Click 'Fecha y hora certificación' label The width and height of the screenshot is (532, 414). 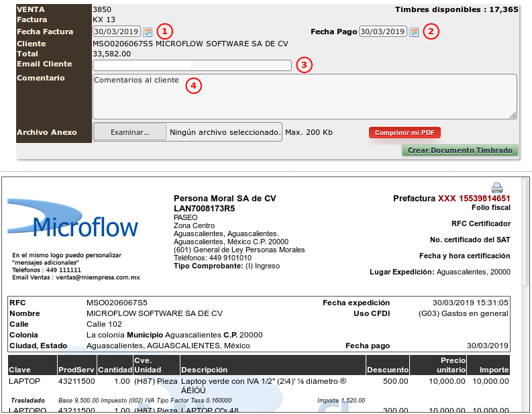[x=465, y=256]
